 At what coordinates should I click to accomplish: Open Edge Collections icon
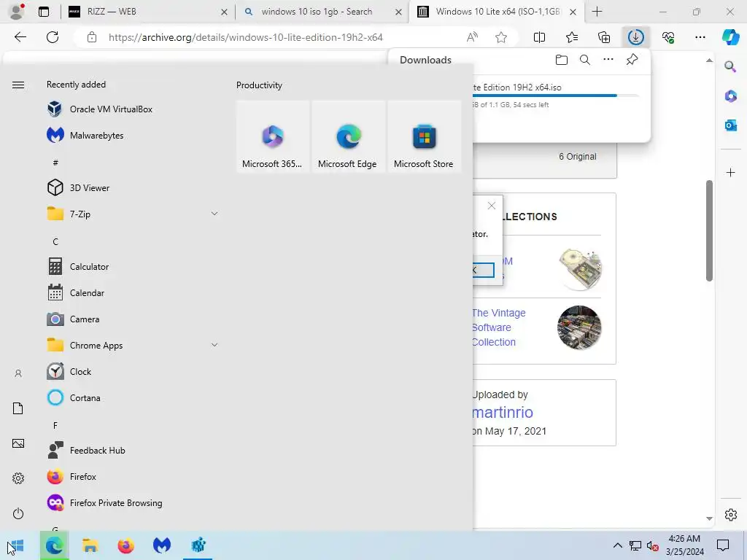[x=603, y=37]
